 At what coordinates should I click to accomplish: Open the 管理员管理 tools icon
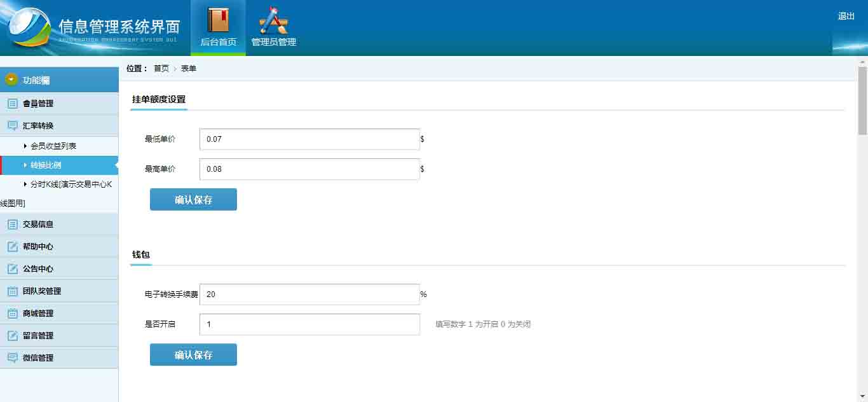tap(274, 21)
